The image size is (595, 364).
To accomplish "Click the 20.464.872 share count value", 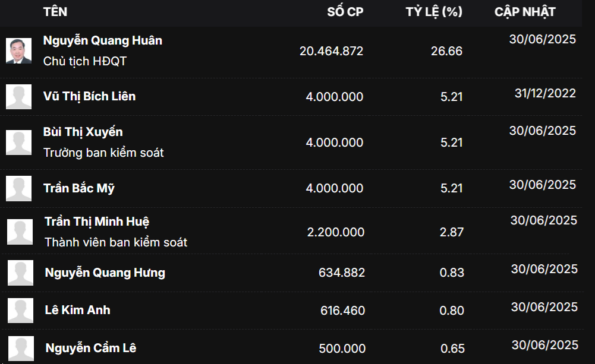I will click(x=331, y=51).
